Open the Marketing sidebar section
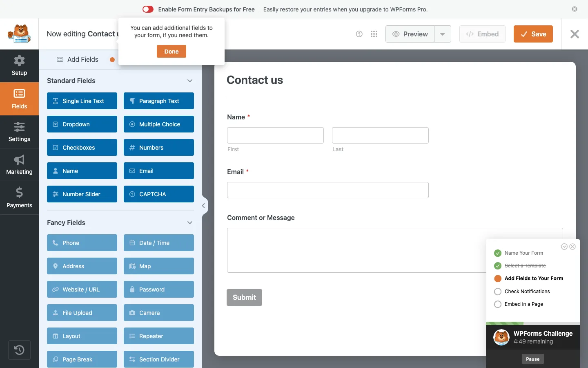Image resolution: width=588 pixels, height=368 pixels. tap(19, 165)
